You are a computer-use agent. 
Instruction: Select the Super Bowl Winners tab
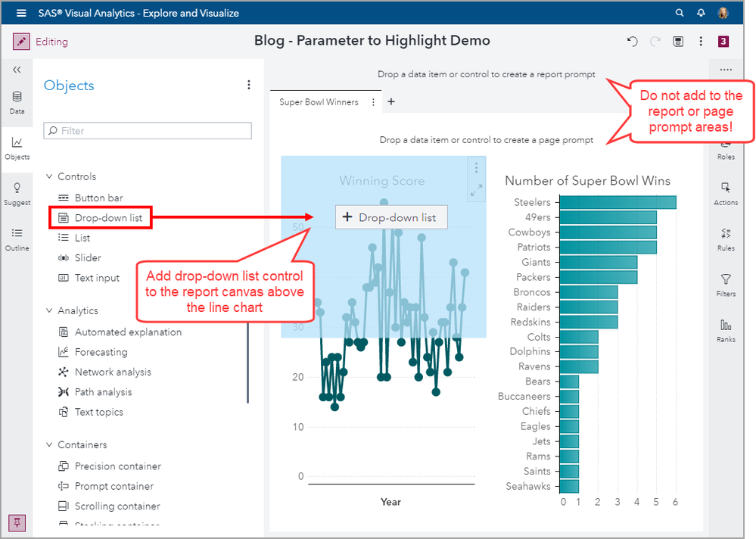click(x=319, y=102)
